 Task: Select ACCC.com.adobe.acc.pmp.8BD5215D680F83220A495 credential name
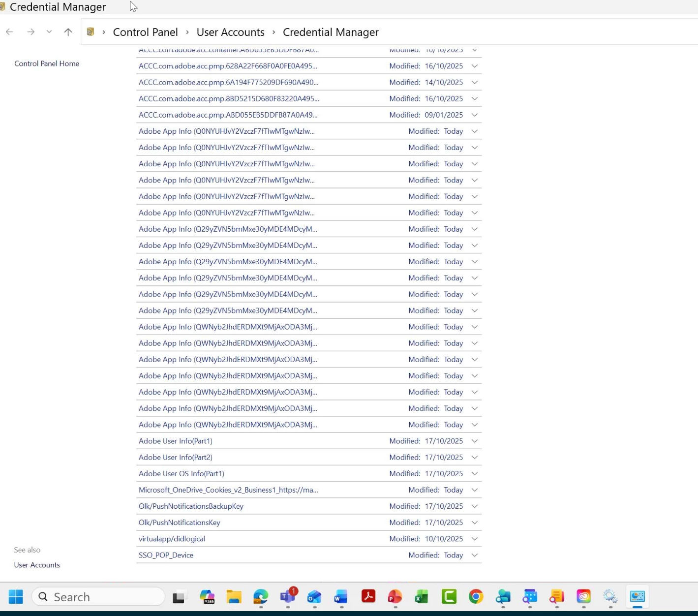(x=229, y=98)
